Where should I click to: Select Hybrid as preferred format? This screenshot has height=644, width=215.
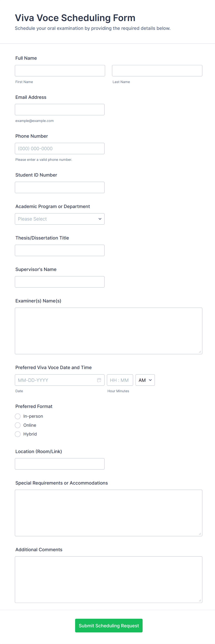(18, 434)
